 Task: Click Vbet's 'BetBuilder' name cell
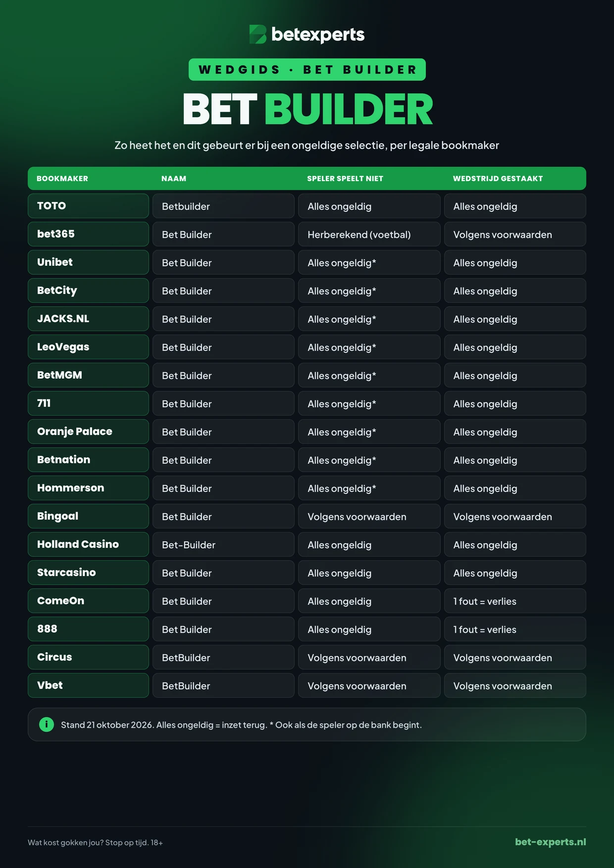[x=223, y=685]
